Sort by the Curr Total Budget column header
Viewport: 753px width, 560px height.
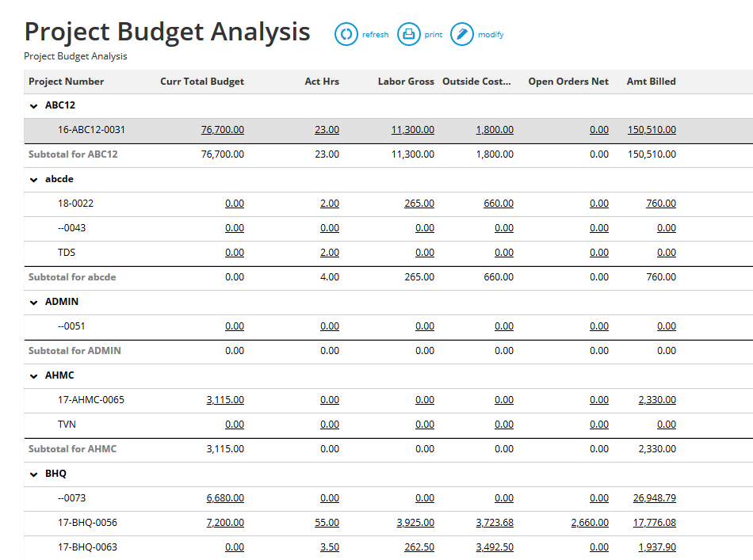click(202, 82)
